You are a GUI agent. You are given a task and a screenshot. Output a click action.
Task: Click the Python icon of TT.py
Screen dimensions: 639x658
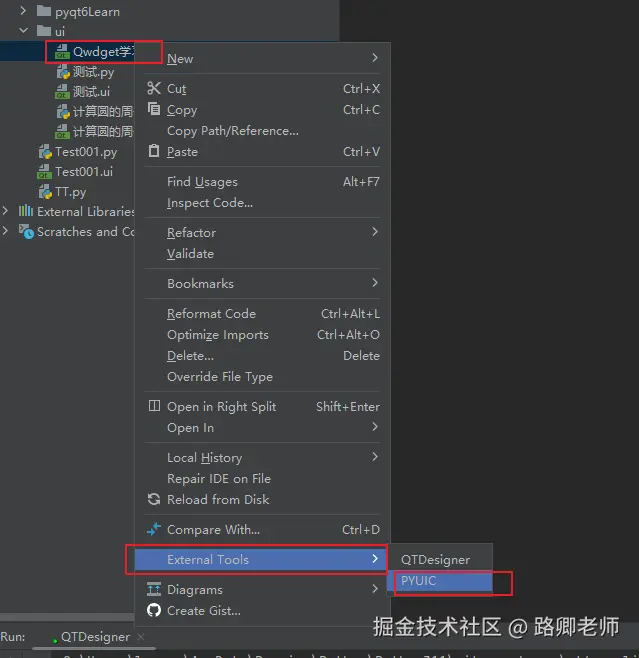45,192
